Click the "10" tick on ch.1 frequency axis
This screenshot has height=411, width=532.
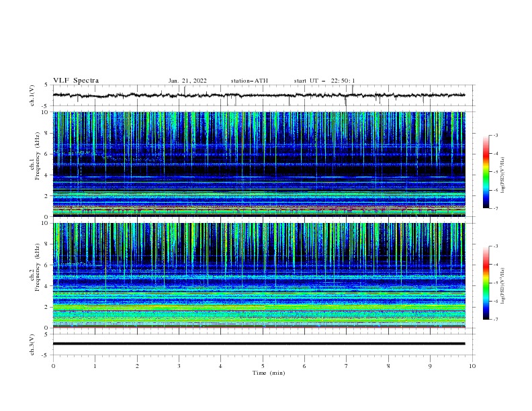click(x=46, y=112)
